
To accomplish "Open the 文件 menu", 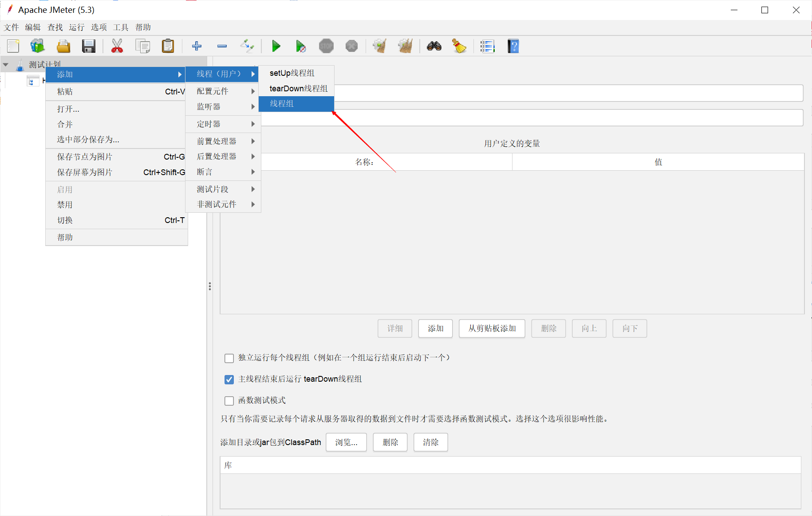I will [12, 27].
